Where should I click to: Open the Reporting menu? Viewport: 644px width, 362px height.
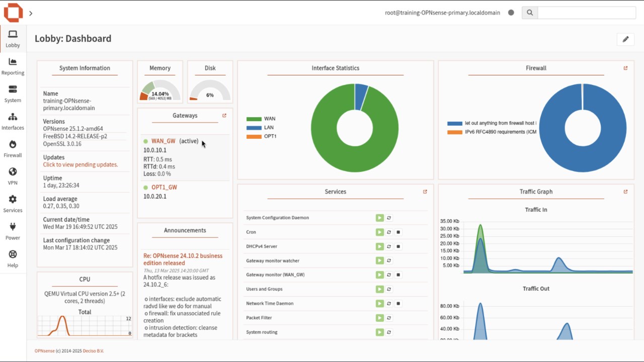13,66
